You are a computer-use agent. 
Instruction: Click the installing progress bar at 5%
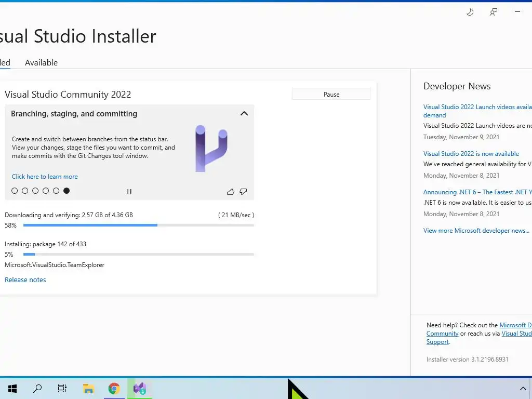click(138, 255)
